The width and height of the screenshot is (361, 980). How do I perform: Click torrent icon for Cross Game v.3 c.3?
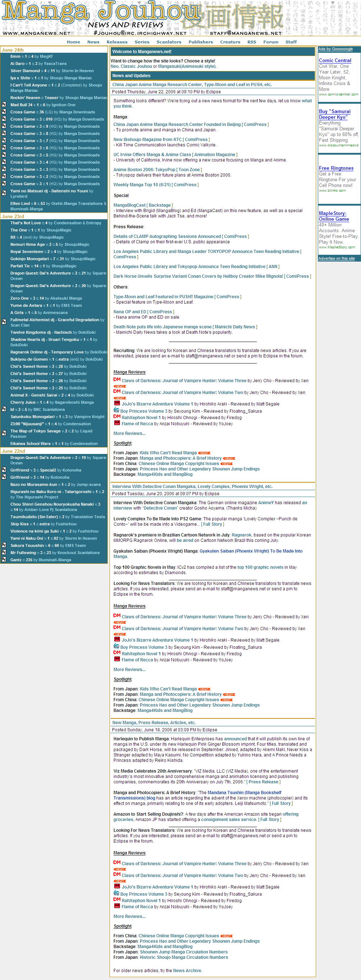pyautogui.click(x=4, y=169)
